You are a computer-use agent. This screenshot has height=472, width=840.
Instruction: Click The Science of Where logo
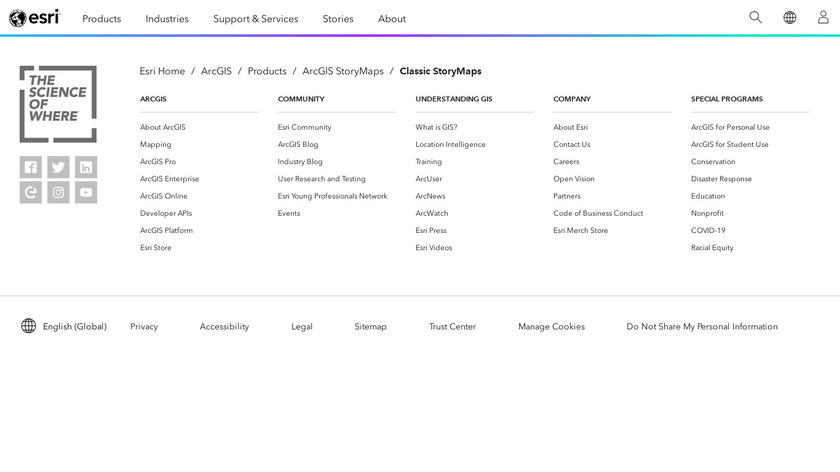click(58, 104)
